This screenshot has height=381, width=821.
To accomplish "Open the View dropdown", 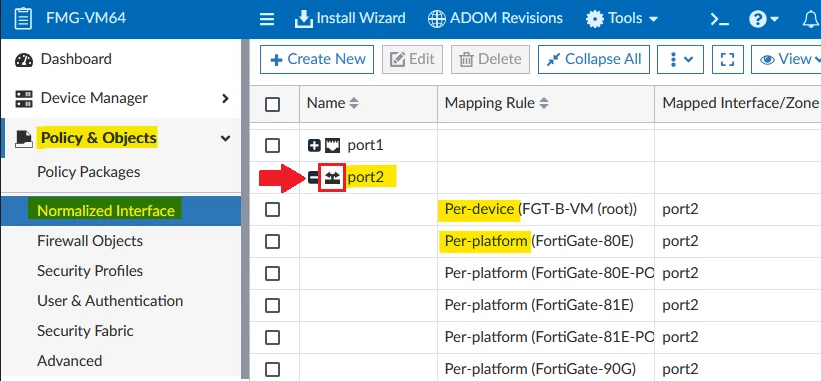I will tap(786, 59).
